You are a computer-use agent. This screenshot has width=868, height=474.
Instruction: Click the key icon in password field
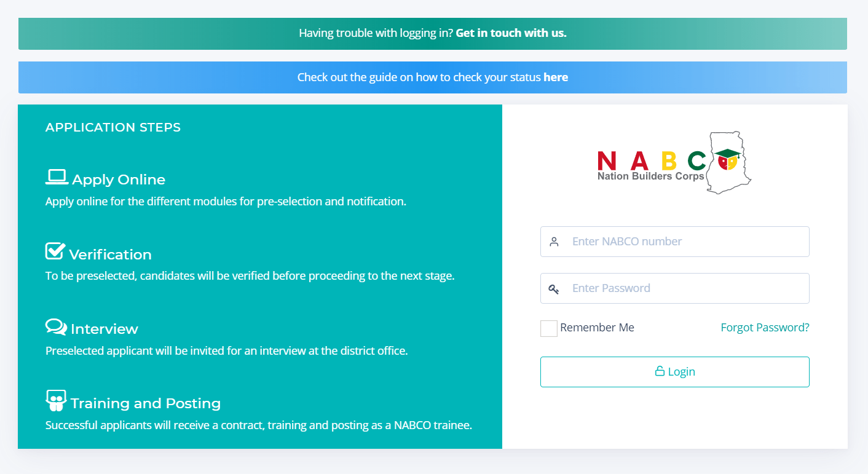click(x=554, y=289)
